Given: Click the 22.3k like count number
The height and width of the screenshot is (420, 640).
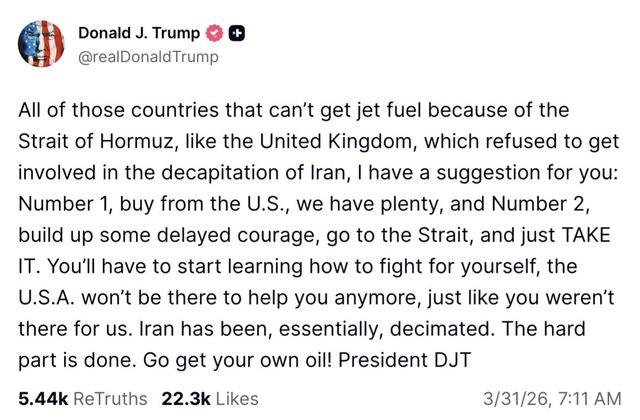Looking at the screenshot, I should pos(186,398).
